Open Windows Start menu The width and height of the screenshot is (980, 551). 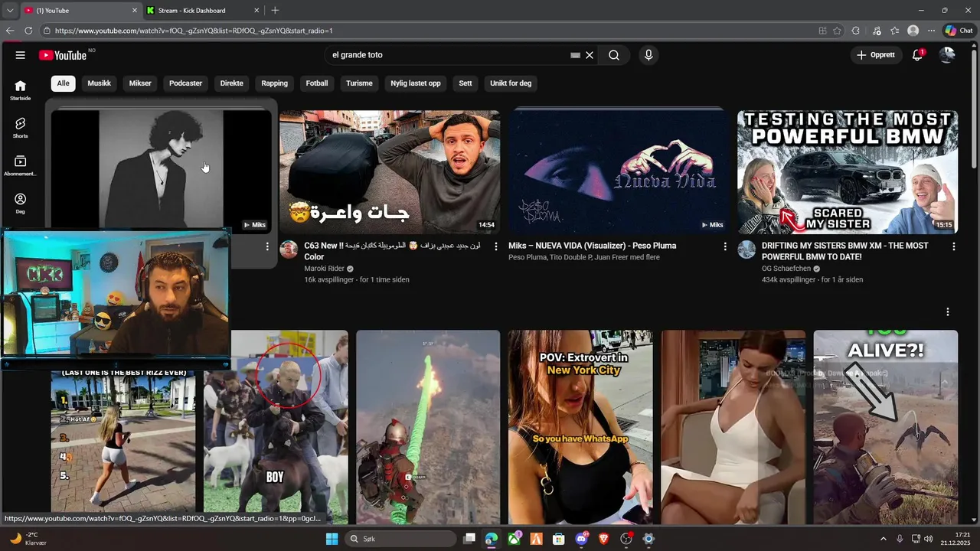332,539
